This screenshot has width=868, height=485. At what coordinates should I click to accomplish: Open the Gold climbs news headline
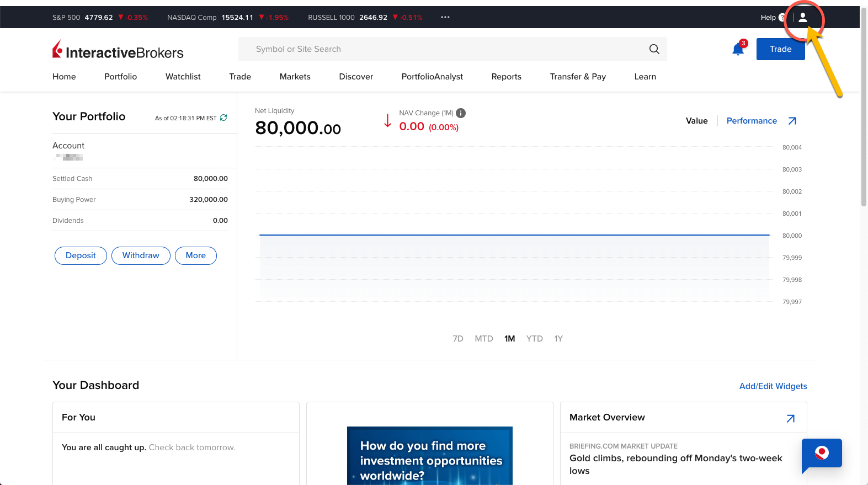(x=675, y=465)
